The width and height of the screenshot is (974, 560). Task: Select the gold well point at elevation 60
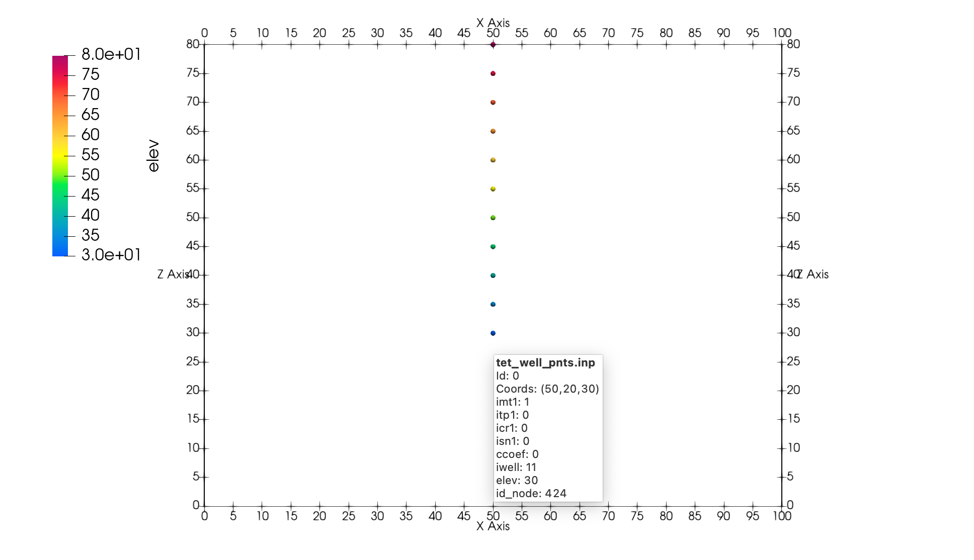(x=493, y=160)
